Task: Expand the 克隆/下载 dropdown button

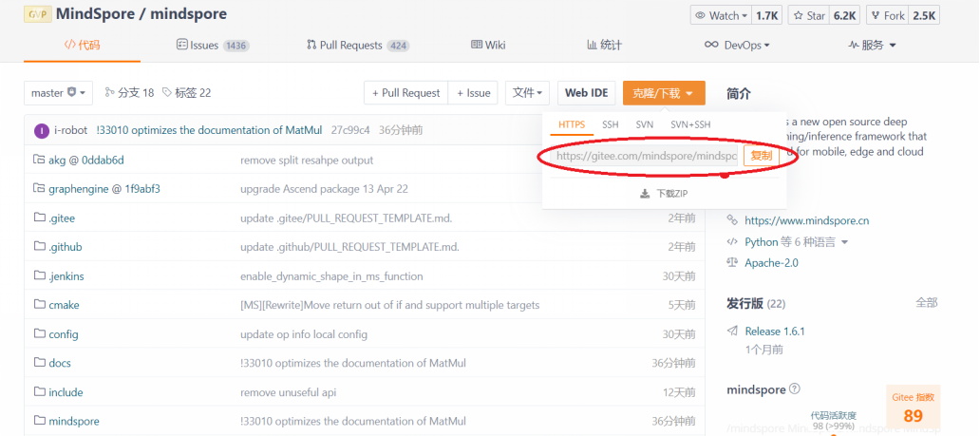Action: 664,92
